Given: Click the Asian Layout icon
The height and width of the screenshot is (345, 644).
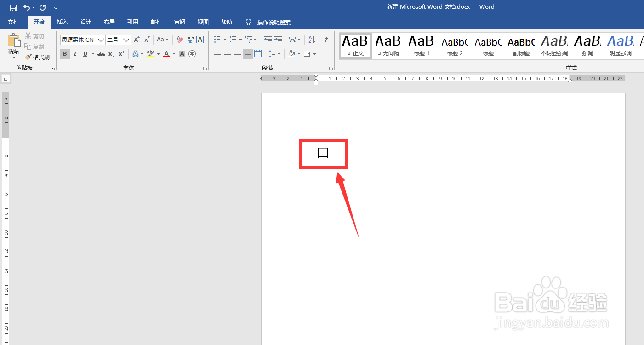Looking at the screenshot, I should click(292, 40).
